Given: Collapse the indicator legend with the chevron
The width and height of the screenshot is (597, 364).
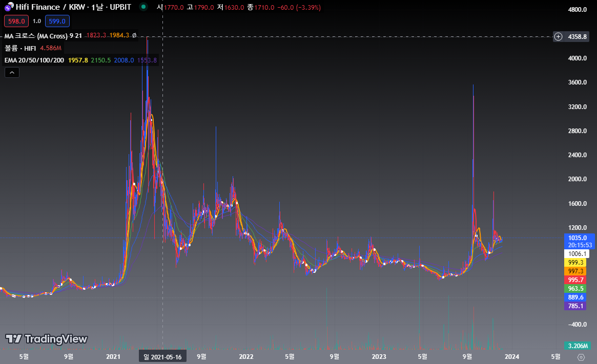Looking at the screenshot, I should 12,72.
